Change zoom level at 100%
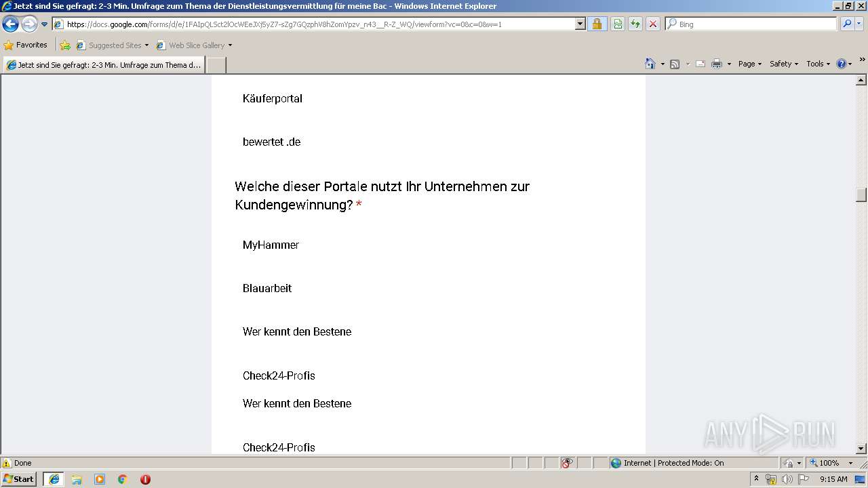The height and width of the screenshot is (488, 868). click(x=824, y=463)
